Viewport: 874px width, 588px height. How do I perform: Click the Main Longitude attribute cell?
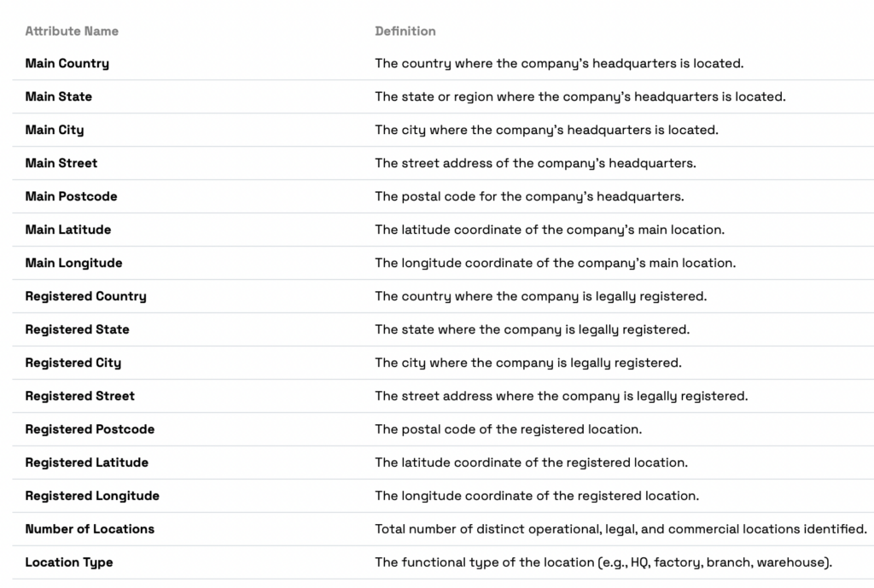tap(73, 263)
